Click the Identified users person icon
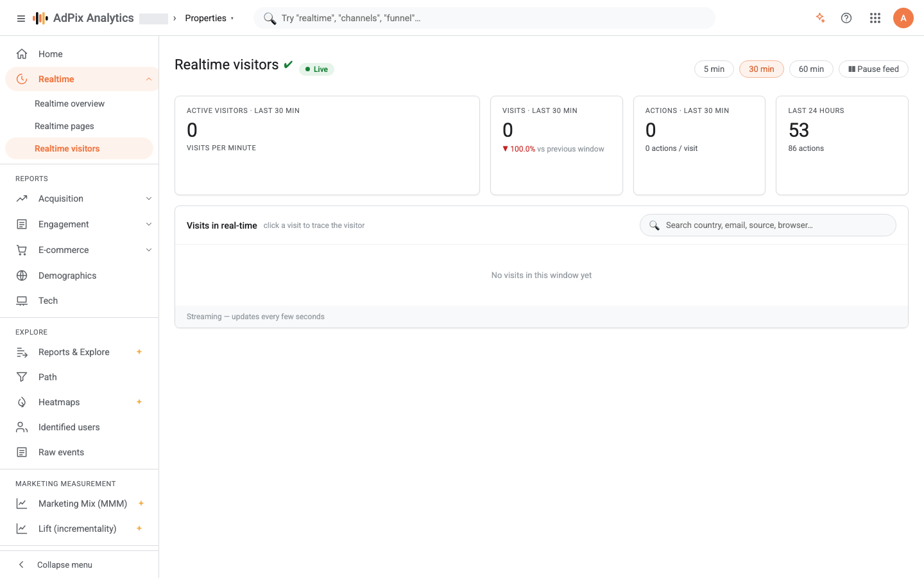 pos(22,427)
